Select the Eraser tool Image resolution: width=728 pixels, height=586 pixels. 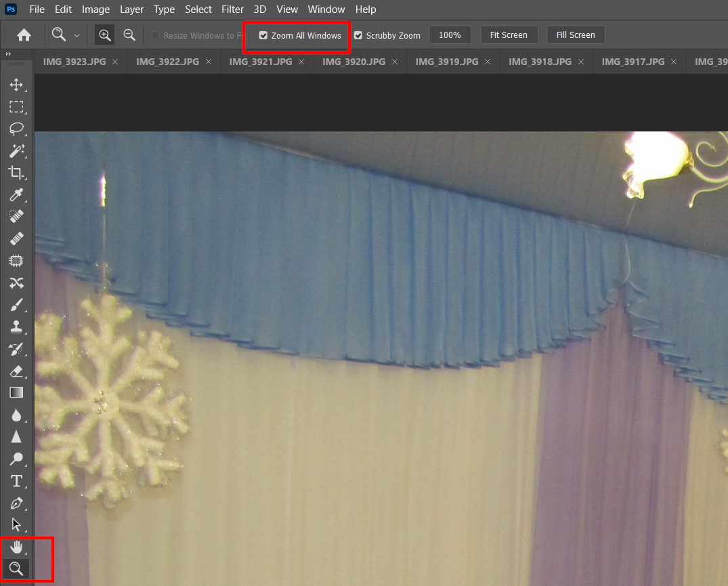[x=16, y=371]
